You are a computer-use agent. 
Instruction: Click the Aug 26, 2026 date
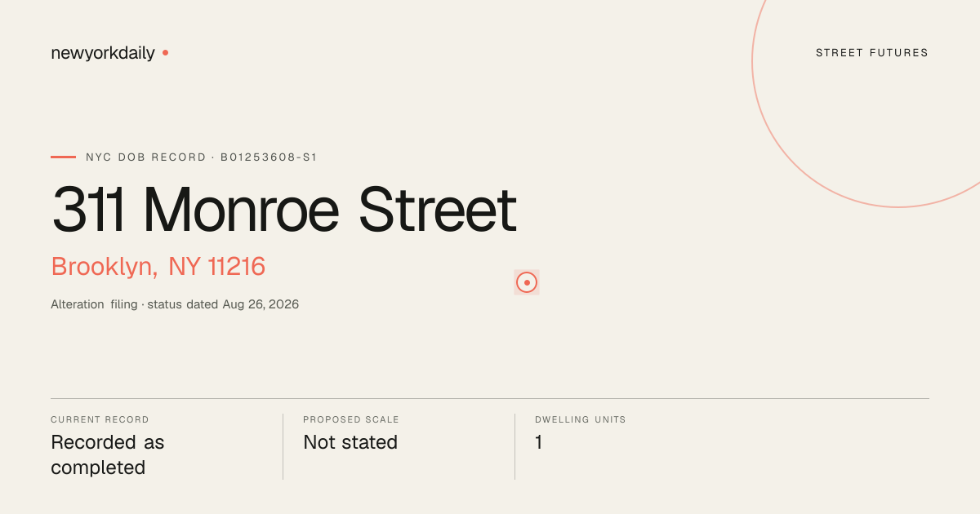261,304
